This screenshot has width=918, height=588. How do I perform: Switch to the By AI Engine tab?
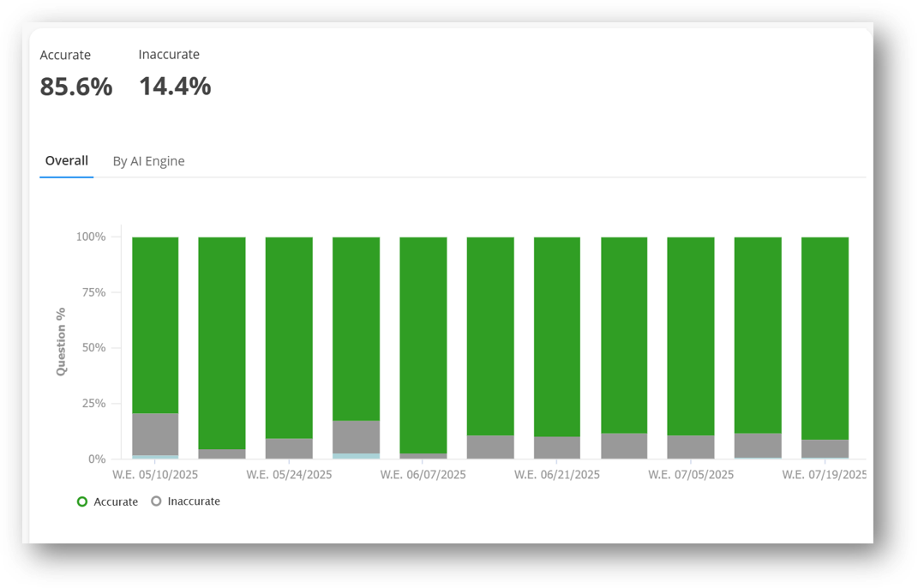[148, 161]
